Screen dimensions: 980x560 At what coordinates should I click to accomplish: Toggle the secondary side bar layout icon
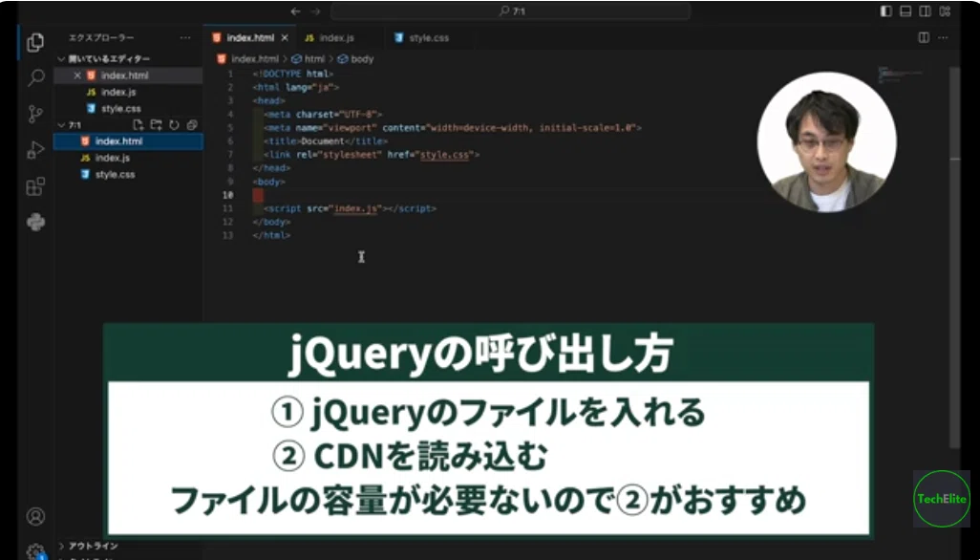925,11
